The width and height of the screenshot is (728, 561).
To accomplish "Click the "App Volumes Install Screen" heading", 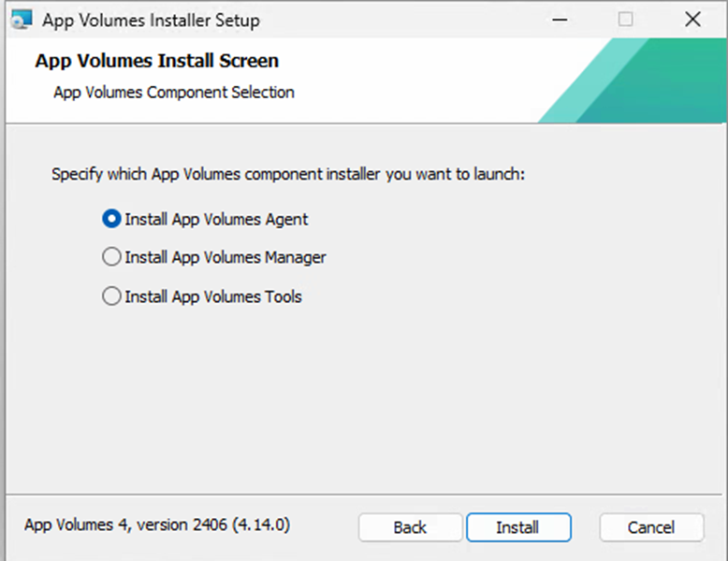I will 156,62.
